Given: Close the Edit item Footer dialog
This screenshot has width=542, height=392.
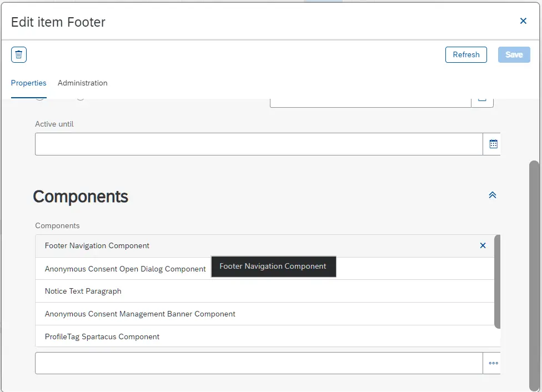Looking at the screenshot, I should (523, 21).
